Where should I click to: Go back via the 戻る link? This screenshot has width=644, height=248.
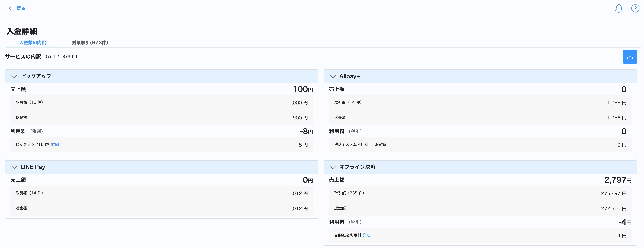click(21, 9)
